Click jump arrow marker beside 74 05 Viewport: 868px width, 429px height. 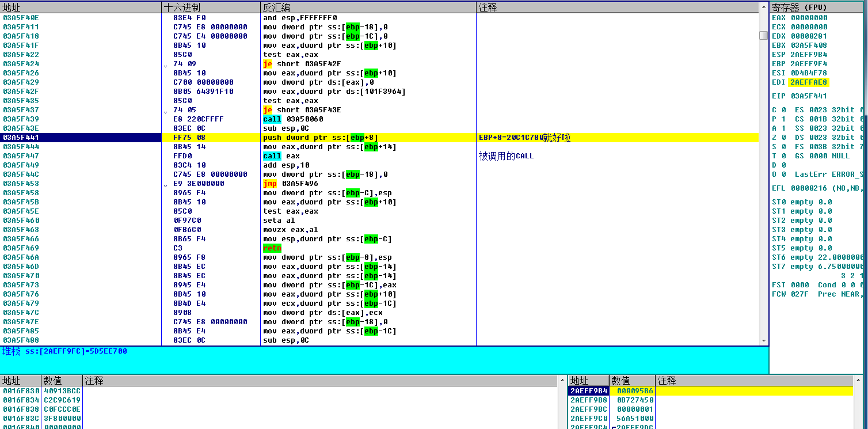(166, 111)
